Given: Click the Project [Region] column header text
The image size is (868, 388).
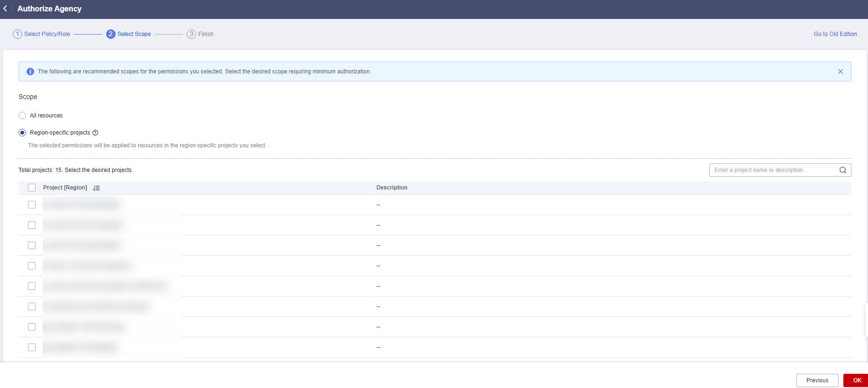Looking at the screenshot, I should tap(65, 188).
